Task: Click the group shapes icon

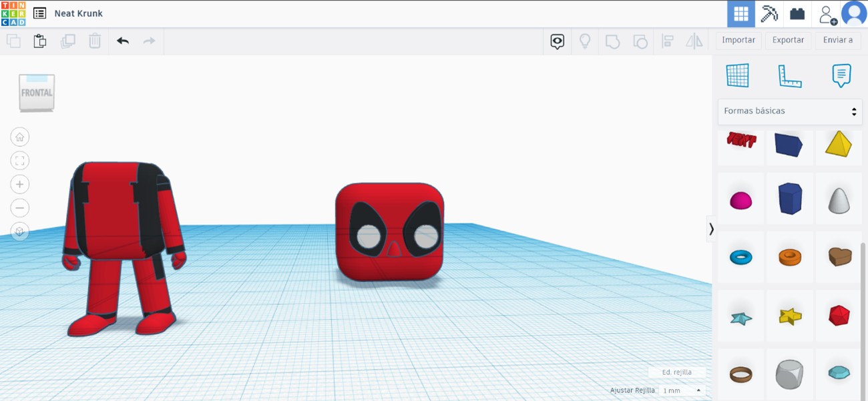Action: coord(612,41)
